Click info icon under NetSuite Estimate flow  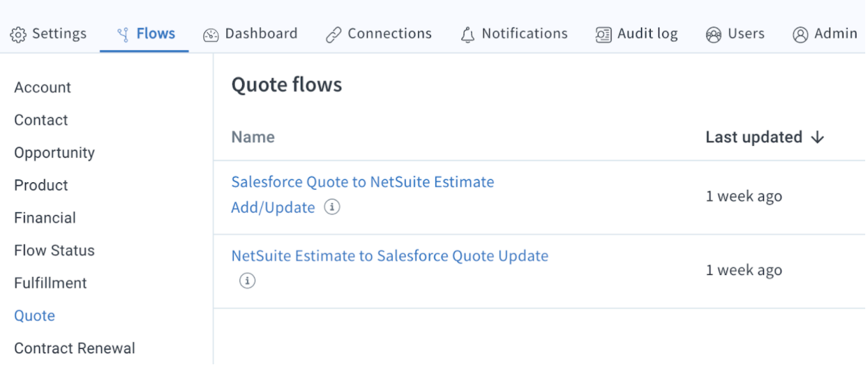[x=247, y=281]
